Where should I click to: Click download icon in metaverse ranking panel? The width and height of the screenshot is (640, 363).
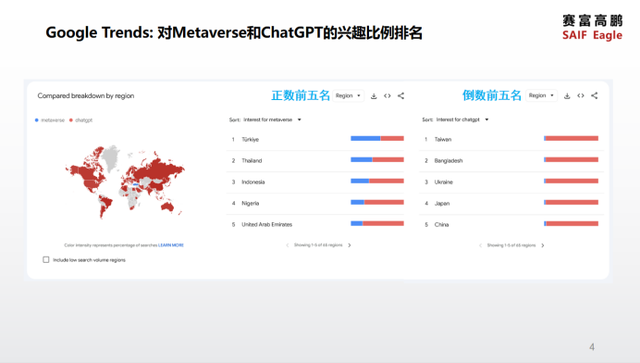[x=373, y=96]
